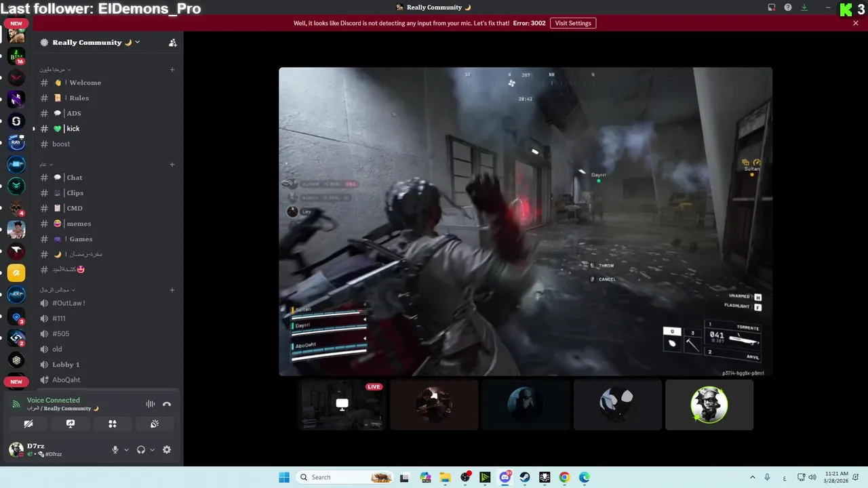The width and height of the screenshot is (868, 488).
Task: Dismiss the mic error banner
Action: click(856, 23)
